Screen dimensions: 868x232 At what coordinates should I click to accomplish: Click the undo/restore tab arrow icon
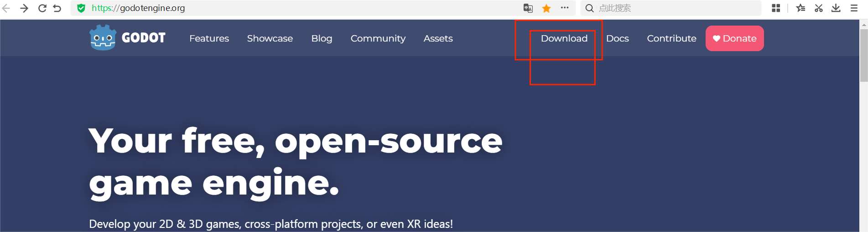pyautogui.click(x=57, y=8)
